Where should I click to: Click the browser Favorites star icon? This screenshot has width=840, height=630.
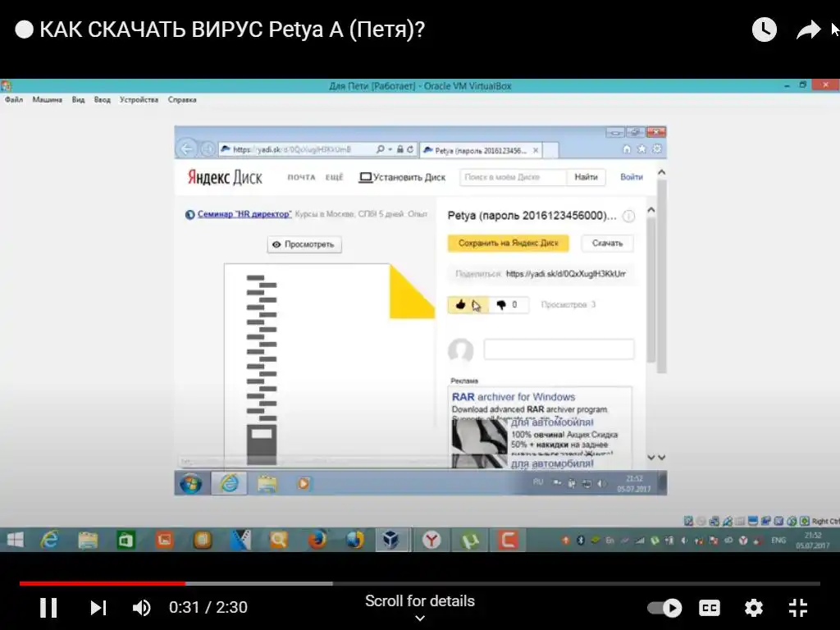click(641, 149)
